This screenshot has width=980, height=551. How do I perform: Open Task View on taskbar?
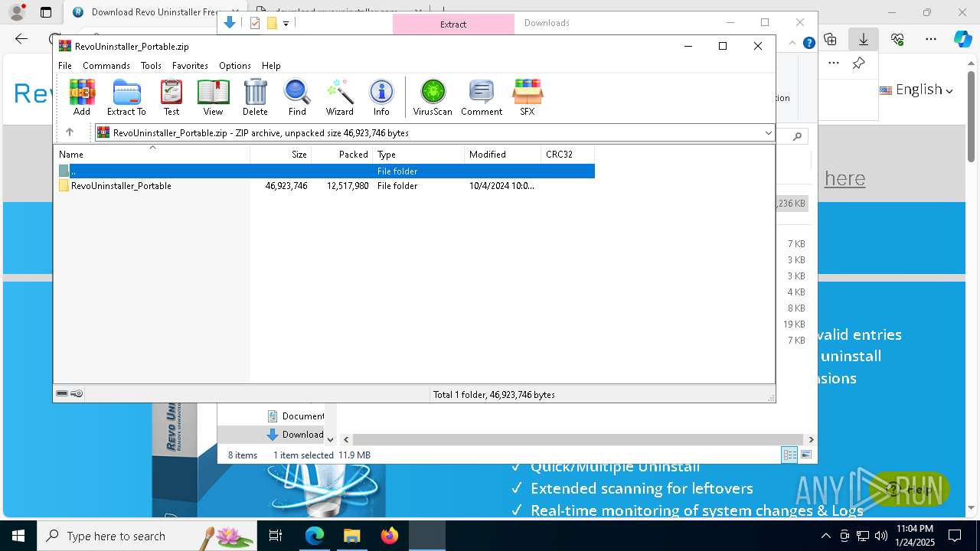[x=276, y=536]
